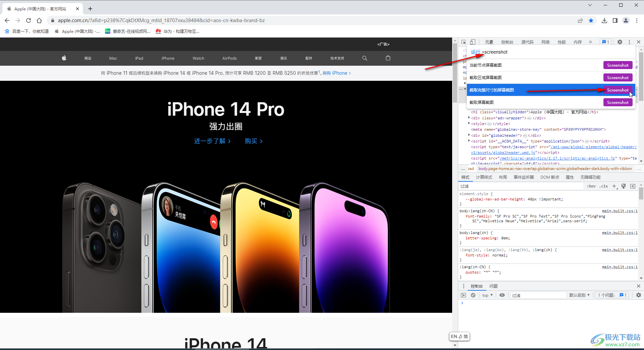The image size is (644, 350).
Task: Toggle device toolbar emulation icon
Action: (473, 42)
